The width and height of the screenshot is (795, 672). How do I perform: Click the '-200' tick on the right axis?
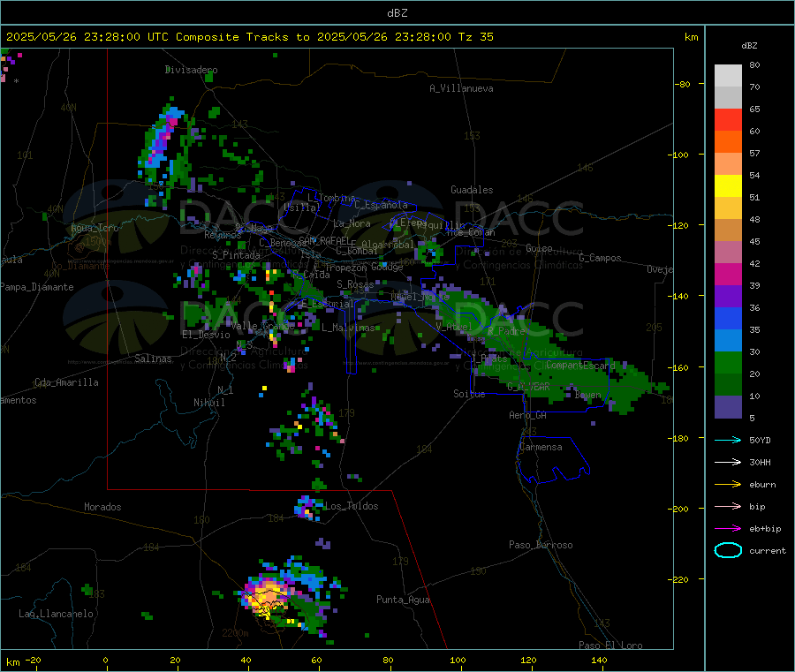[678, 509]
